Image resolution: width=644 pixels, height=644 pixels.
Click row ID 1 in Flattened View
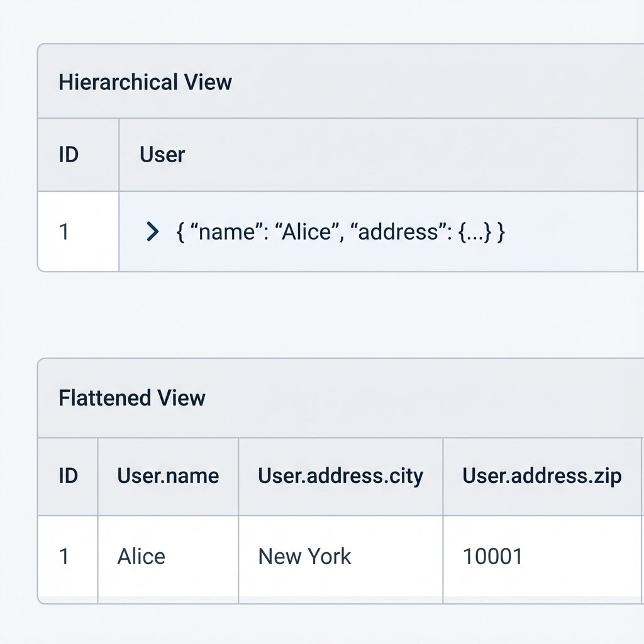(x=64, y=557)
